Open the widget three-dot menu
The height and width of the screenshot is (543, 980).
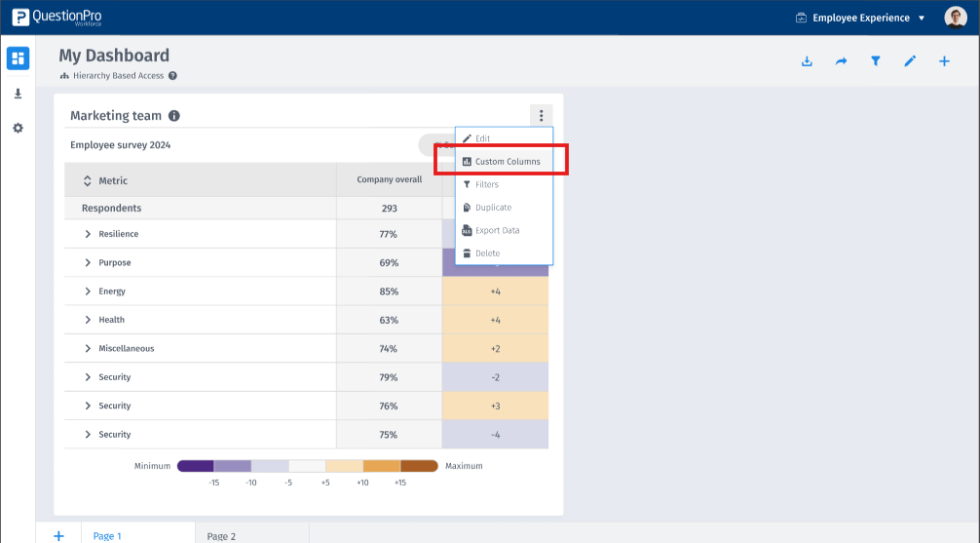tap(541, 116)
